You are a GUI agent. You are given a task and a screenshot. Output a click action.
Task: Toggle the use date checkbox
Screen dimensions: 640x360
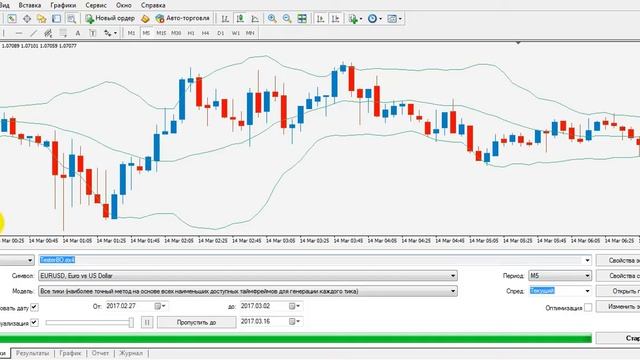(34, 307)
